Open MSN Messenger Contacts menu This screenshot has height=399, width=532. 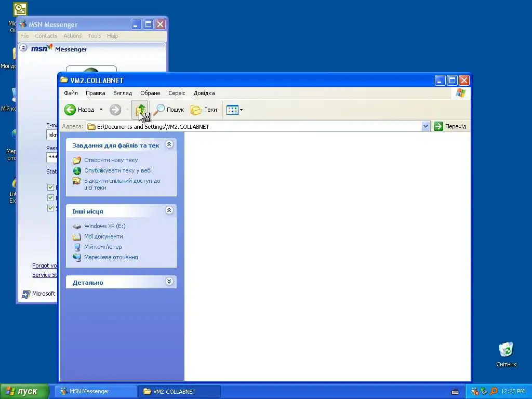(x=46, y=36)
